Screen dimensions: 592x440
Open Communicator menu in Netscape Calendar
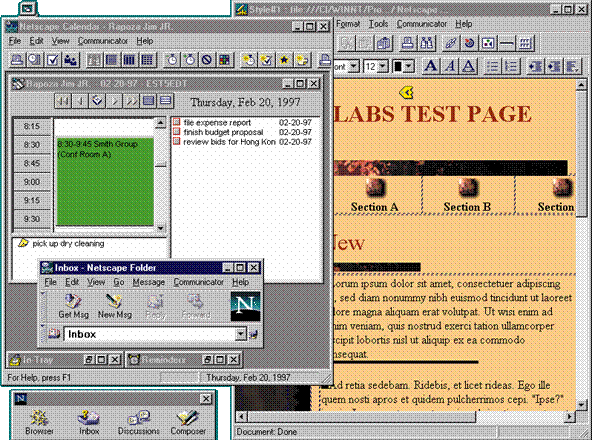pyautogui.click(x=103, y=41)
